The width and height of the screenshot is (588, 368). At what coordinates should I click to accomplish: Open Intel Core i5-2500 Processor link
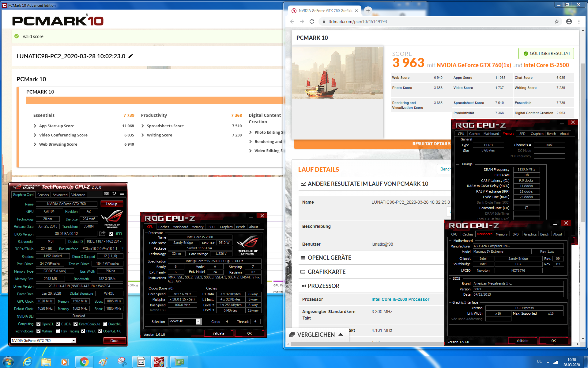click(x=400, y=299)
